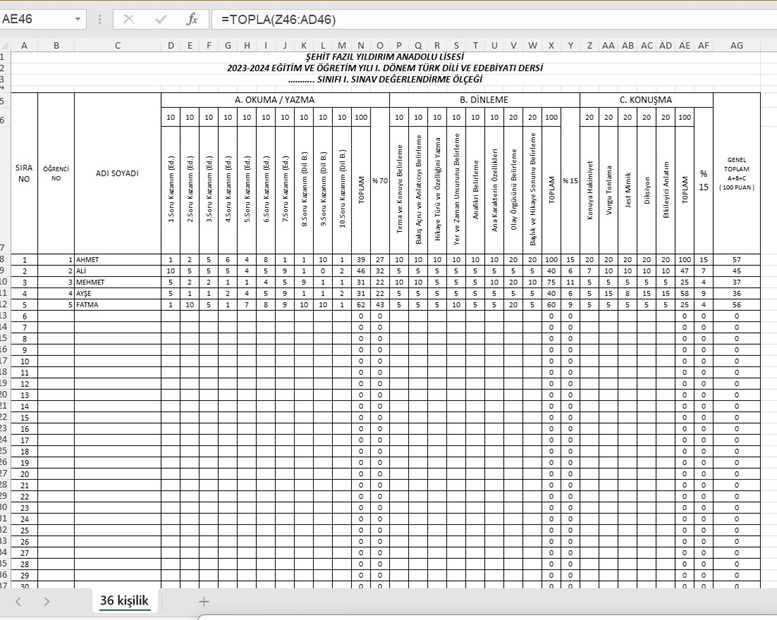Select the cell with name AHMET
777x620 pixels.
117,260
